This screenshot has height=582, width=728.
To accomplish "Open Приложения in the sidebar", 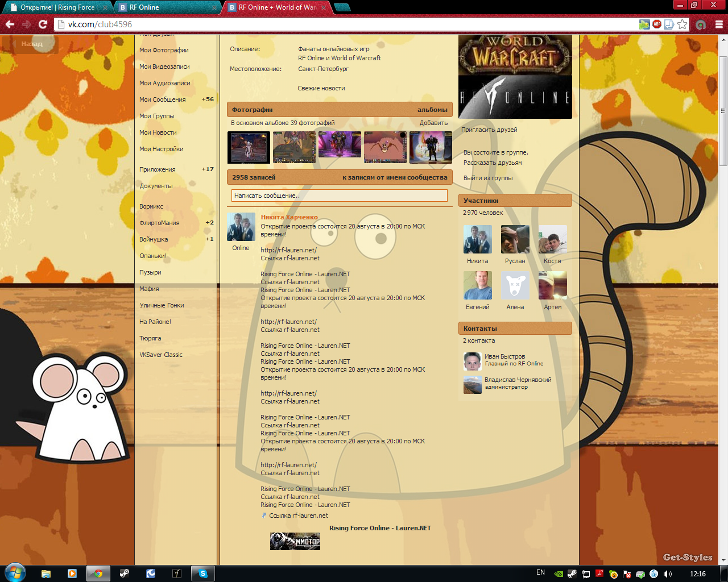I will (x=158, y=169).
